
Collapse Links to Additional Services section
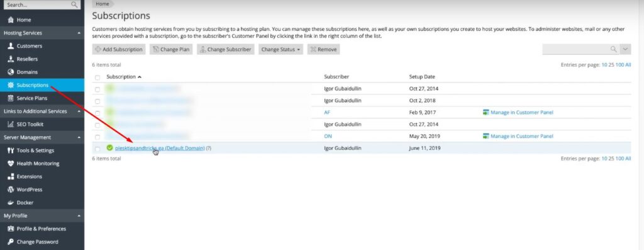tap(79, 111)
